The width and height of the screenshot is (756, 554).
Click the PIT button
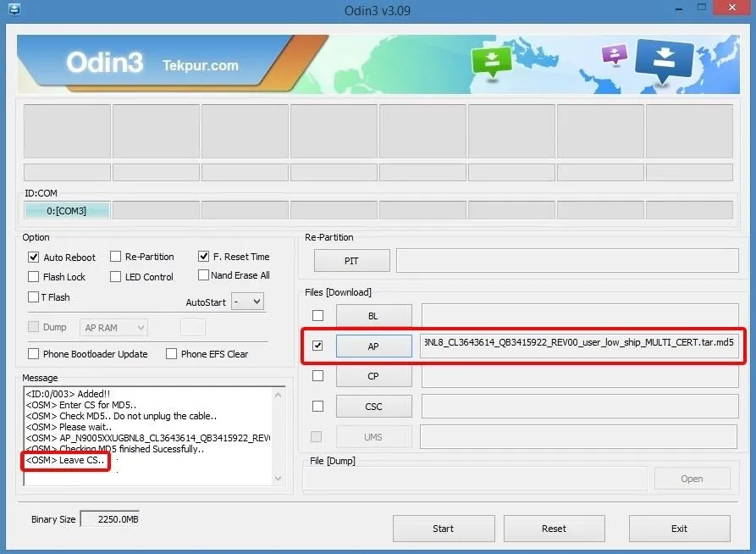(352, 261)
